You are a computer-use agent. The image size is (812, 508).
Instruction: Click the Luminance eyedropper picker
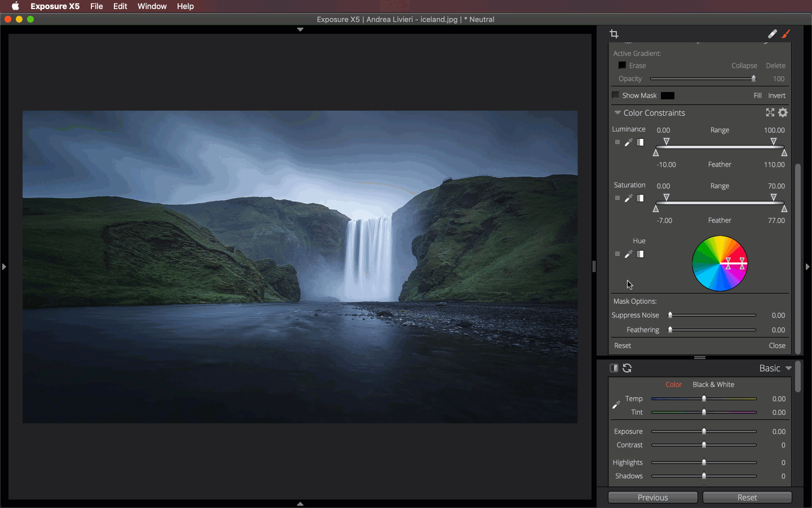click(628, 143)
